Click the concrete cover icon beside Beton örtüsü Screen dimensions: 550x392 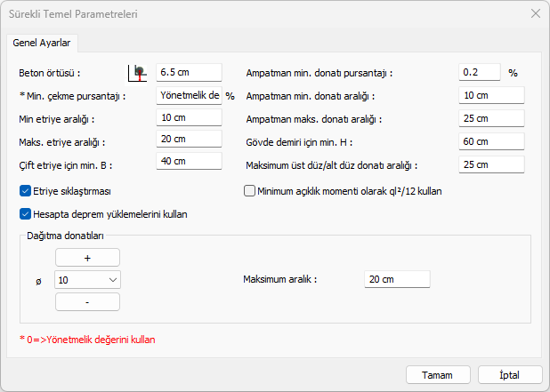[x=138, y=73]
